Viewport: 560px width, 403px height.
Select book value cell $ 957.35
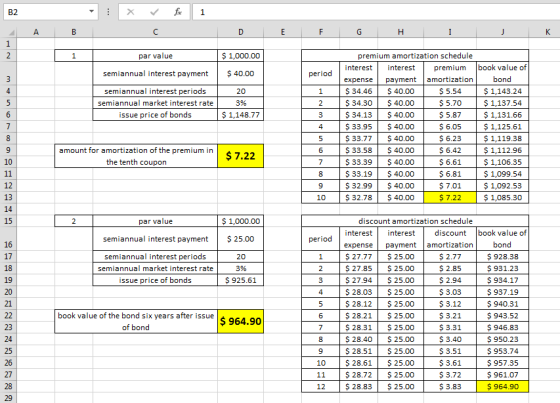pyautogui.click(x=502, y=363)
